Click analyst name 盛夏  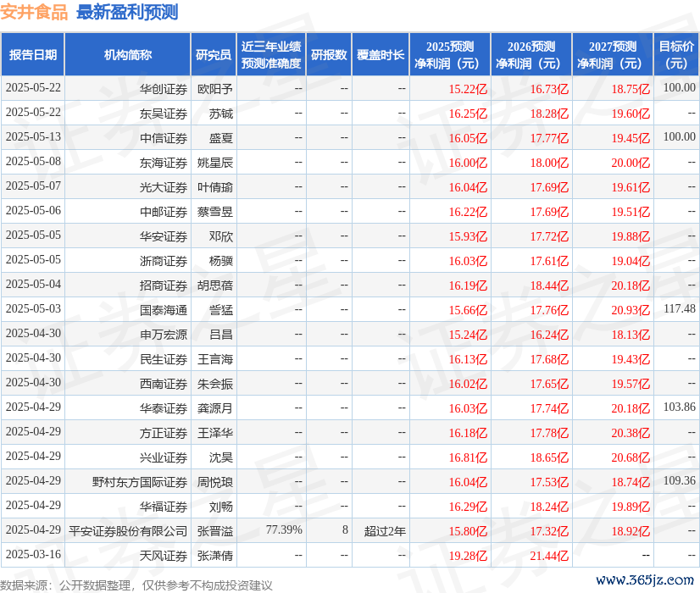coord(221,138)
